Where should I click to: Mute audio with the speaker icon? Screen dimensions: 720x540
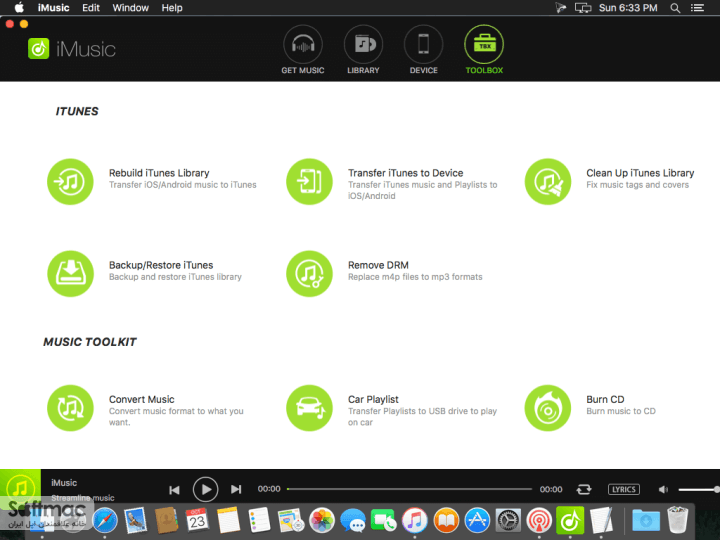tap(663, 489)
